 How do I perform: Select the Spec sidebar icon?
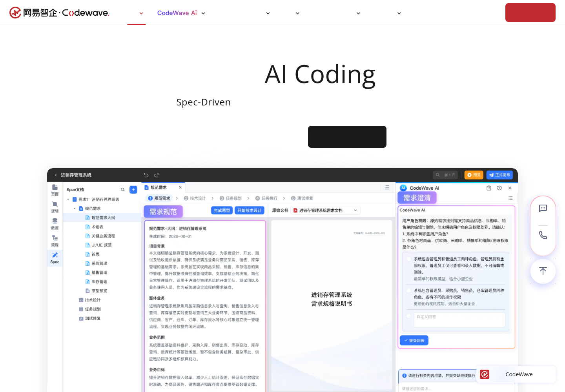point(55,258)
